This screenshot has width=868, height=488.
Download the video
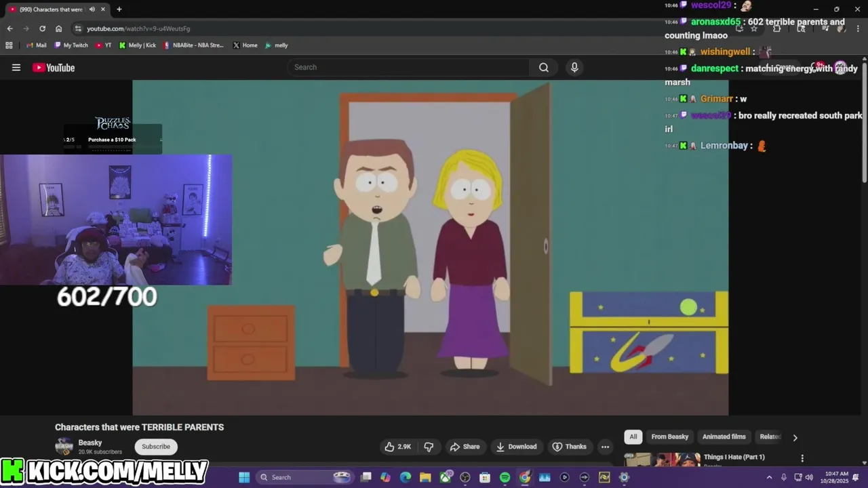pos(516,447)
